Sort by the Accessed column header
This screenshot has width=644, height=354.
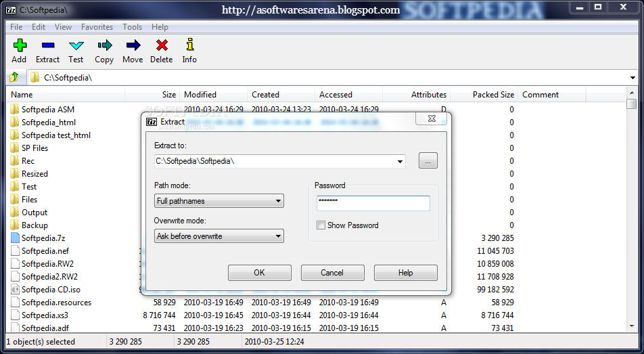tap(348, 95)
